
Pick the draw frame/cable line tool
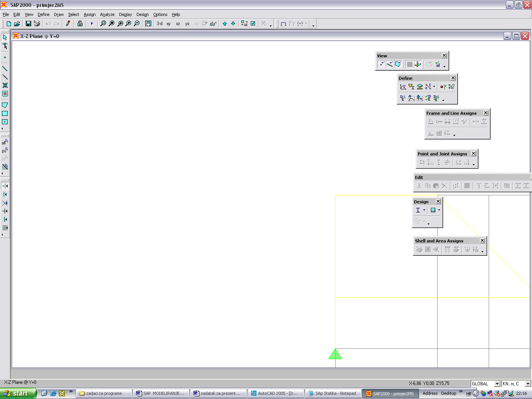(x=5, y=68)
